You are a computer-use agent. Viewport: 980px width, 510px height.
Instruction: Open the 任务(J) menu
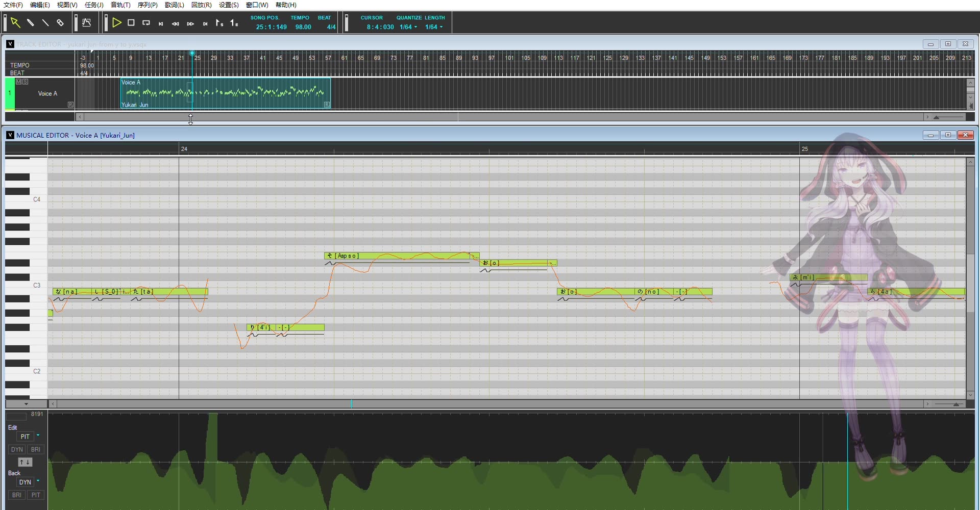coord(94,5)
